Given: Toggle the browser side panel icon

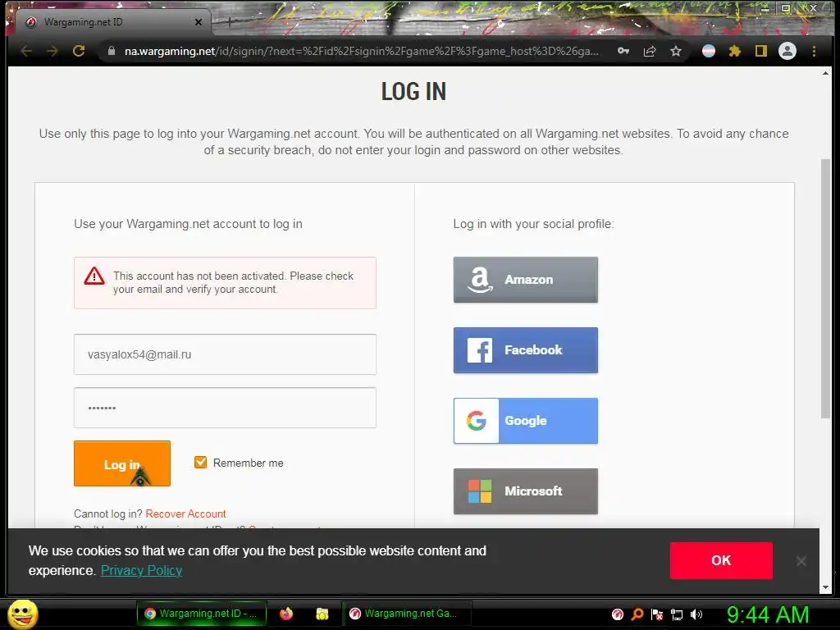Looking at the screenshot, I should pyautogui.click(x=760, y=51).
